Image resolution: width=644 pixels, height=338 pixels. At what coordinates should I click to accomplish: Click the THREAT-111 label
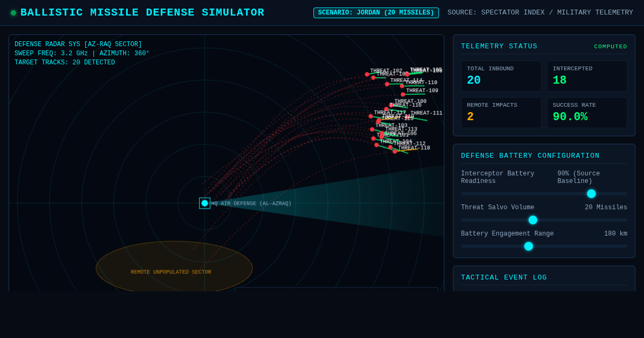[427, 113]
